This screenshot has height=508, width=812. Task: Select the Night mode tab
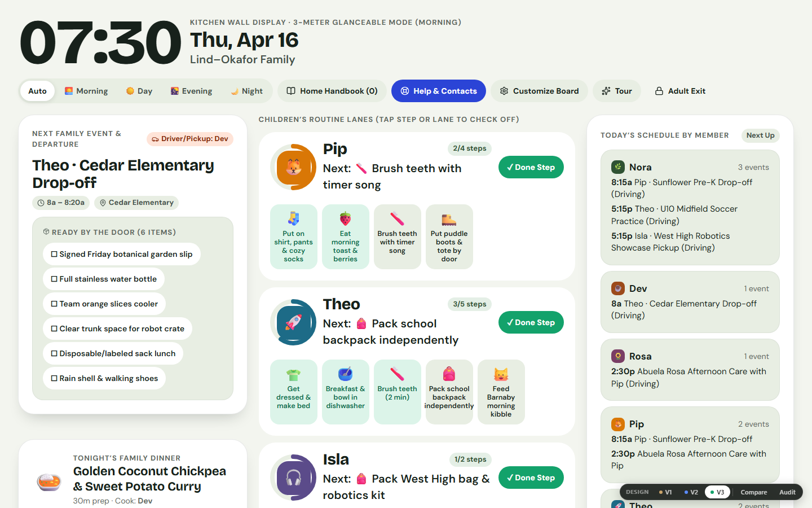247,91
